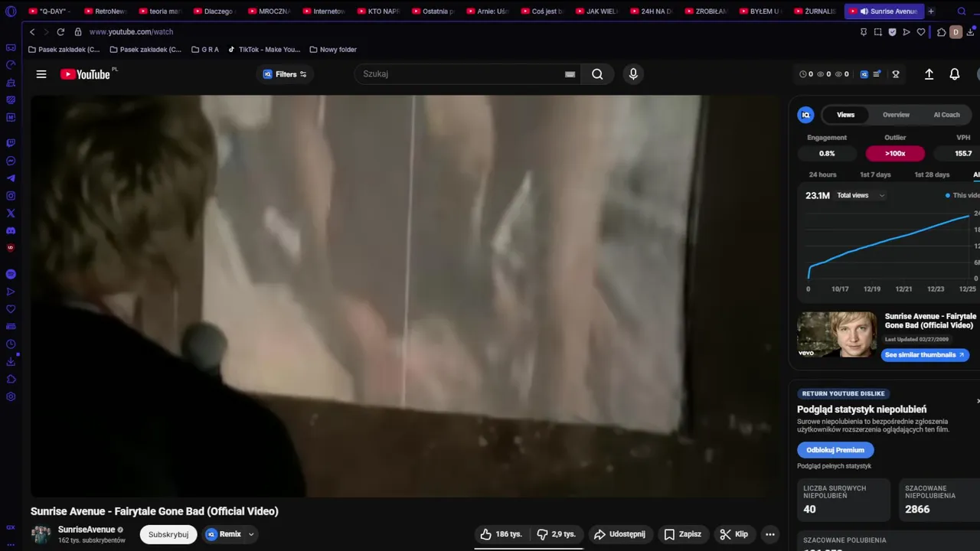
Task: Click the magnifier search button
Action: tap(597, 74)
